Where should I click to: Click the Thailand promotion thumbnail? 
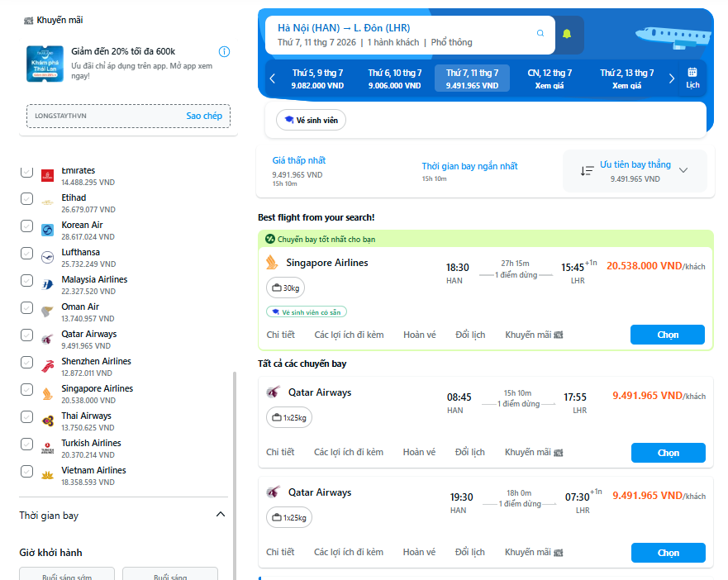coord(45,64)
